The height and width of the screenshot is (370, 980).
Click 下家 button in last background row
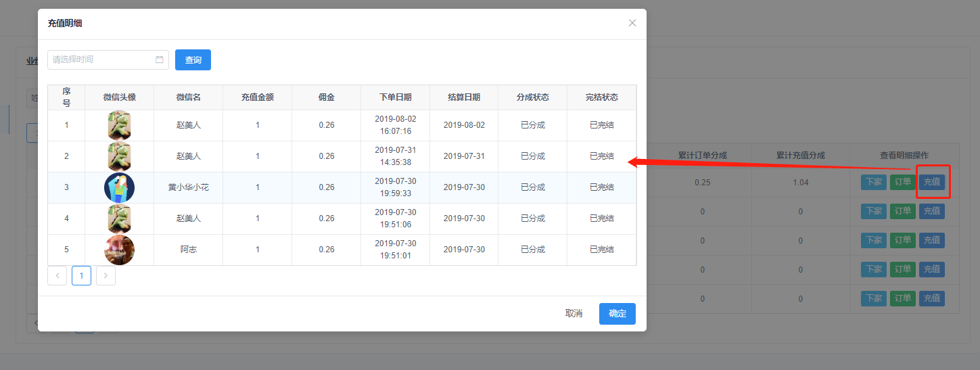pyautogui.click(x=874, y=298)
